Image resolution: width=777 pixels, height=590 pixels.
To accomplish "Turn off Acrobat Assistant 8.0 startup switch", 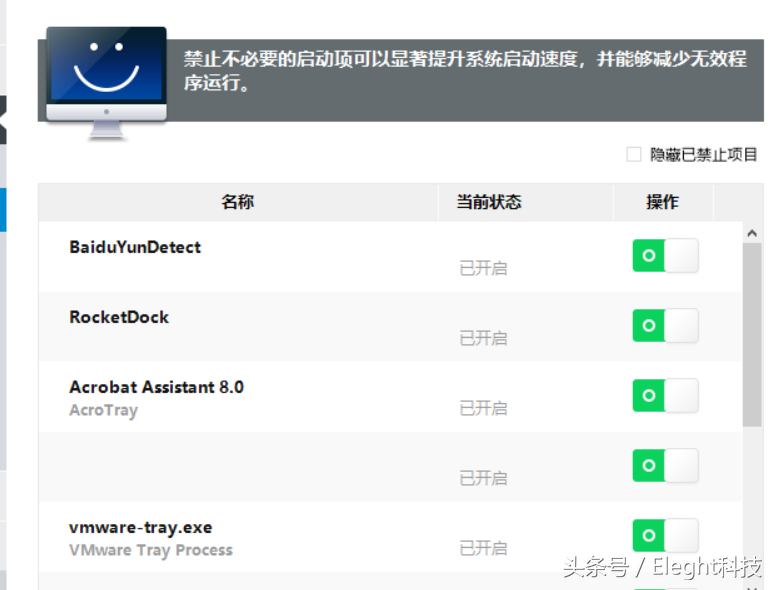I will (666, 395).
